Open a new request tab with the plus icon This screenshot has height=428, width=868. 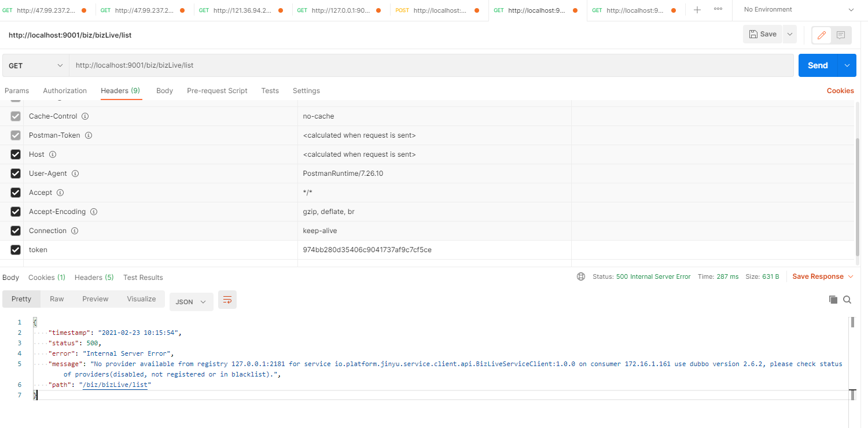697,9
